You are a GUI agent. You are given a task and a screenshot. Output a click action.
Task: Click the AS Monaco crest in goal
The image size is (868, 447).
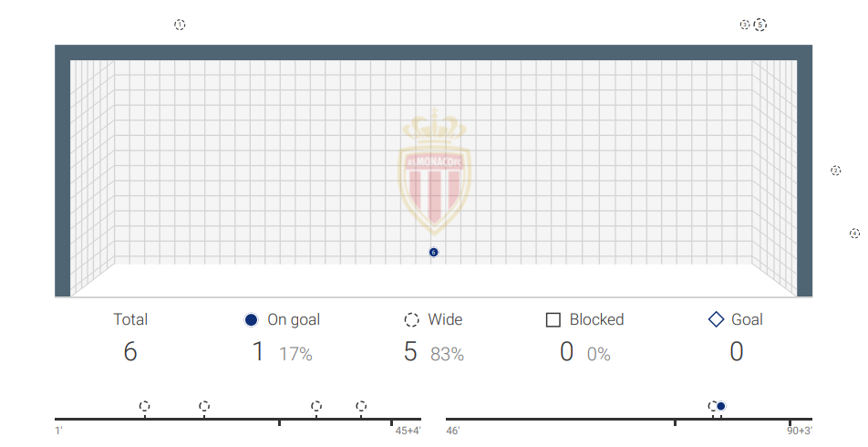[x=434, y=172]
